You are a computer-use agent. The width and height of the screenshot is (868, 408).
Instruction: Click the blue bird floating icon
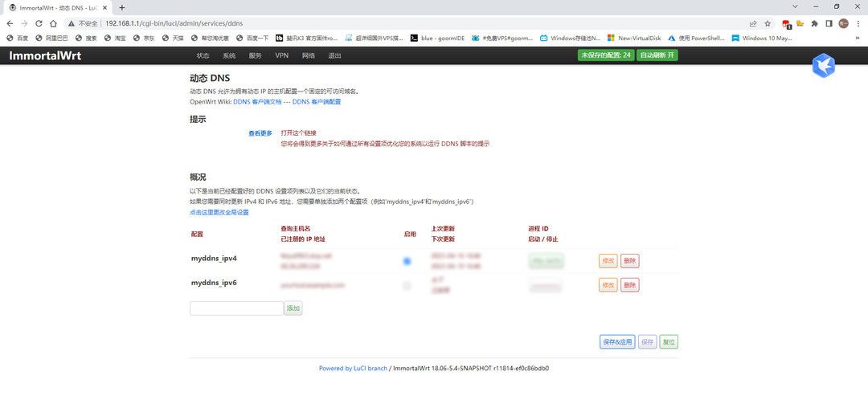(823, 66)
